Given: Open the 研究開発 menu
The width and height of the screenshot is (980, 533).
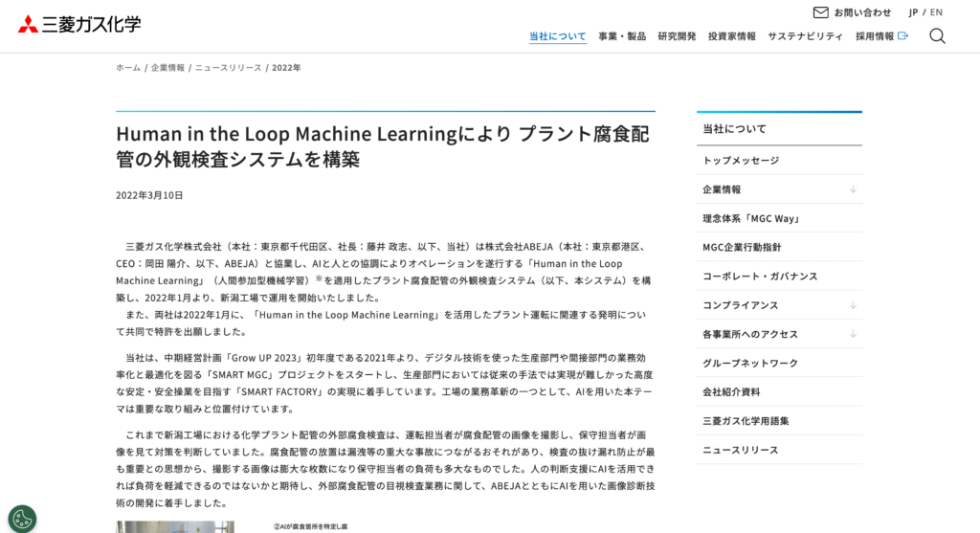Looking at the screenshot, I should [677, 36].
